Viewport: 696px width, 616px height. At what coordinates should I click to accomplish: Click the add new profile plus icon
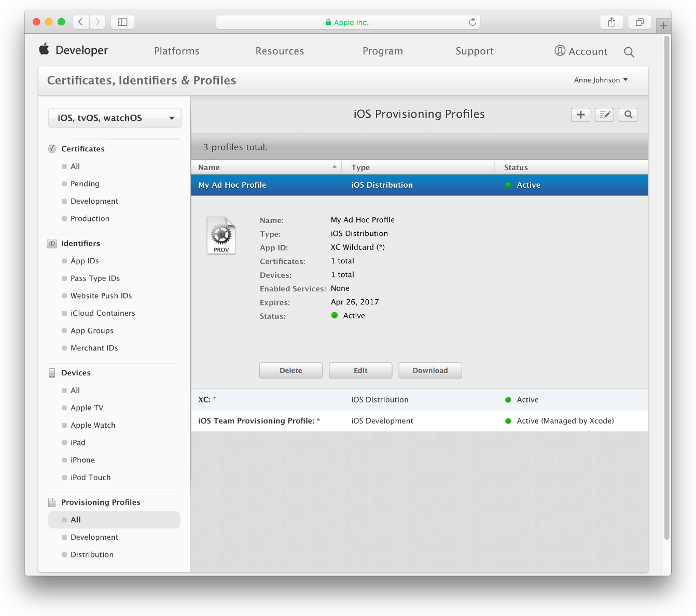[581, 115]
